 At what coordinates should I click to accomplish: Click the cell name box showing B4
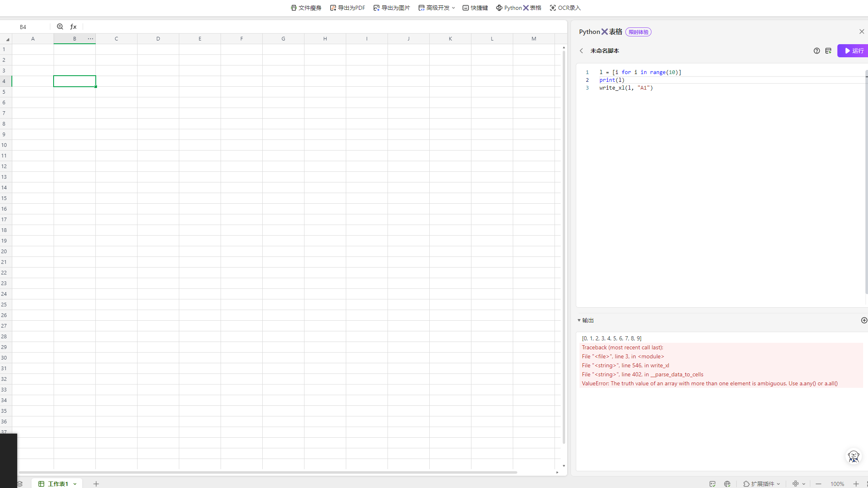(23, 27)
